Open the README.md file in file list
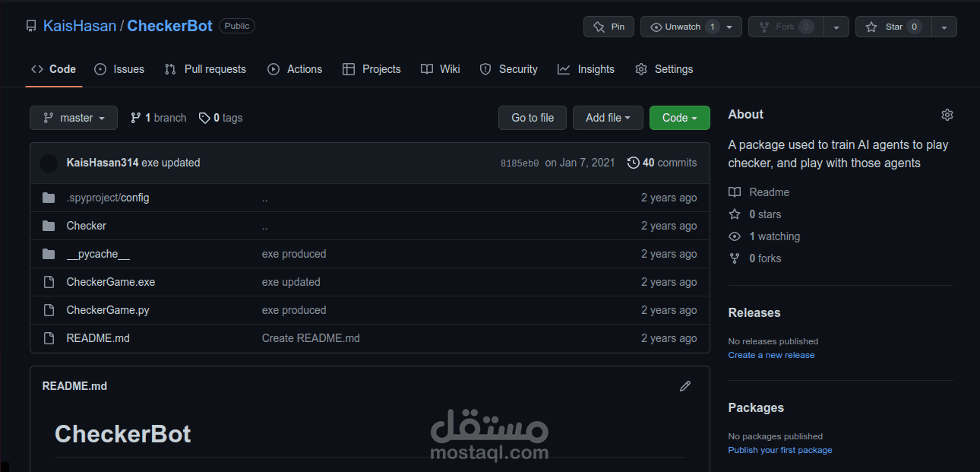980x472 pixels. coord(98,338)
